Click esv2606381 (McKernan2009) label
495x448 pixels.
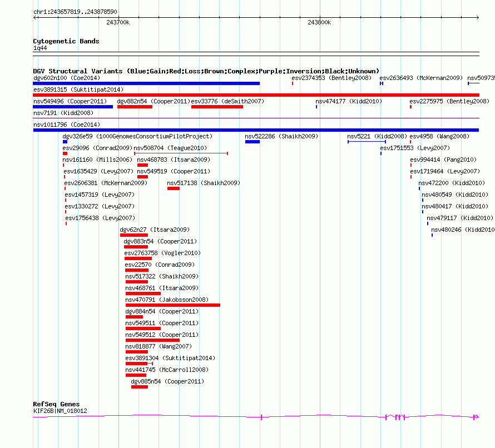[x=106, y=183]
